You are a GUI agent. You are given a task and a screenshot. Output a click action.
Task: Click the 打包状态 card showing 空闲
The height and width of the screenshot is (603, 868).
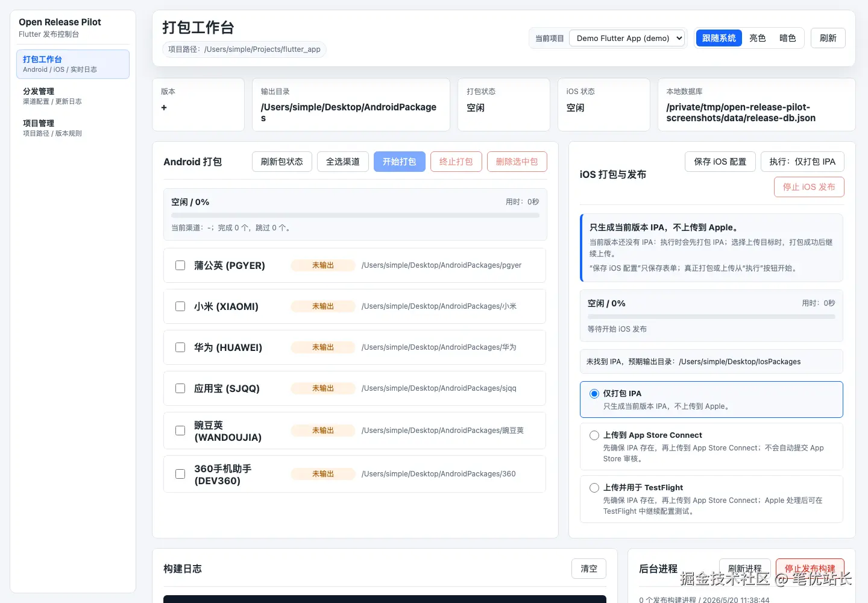(504, 104)
